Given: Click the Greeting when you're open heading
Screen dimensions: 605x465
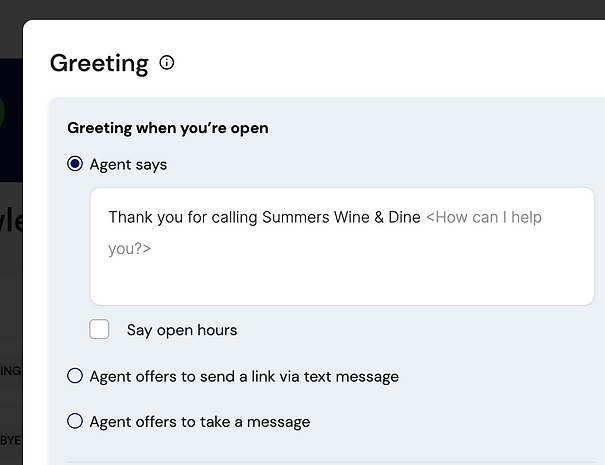Looking at the screenshot, I should (x=168, y=128).
